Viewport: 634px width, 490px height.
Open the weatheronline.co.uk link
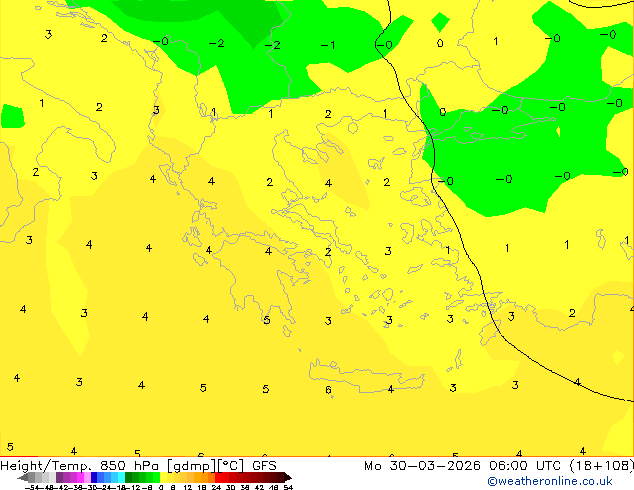(550, 481)
